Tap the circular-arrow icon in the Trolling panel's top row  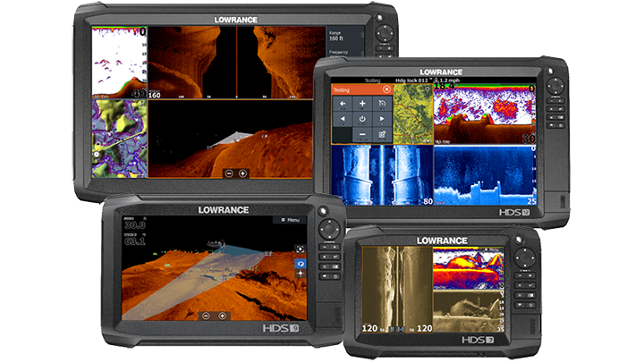pyautogui.click(x=382, y=104)
